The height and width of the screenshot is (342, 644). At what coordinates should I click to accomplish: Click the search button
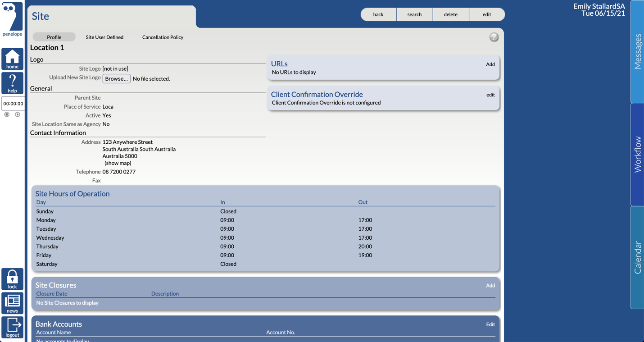[414, 14]
